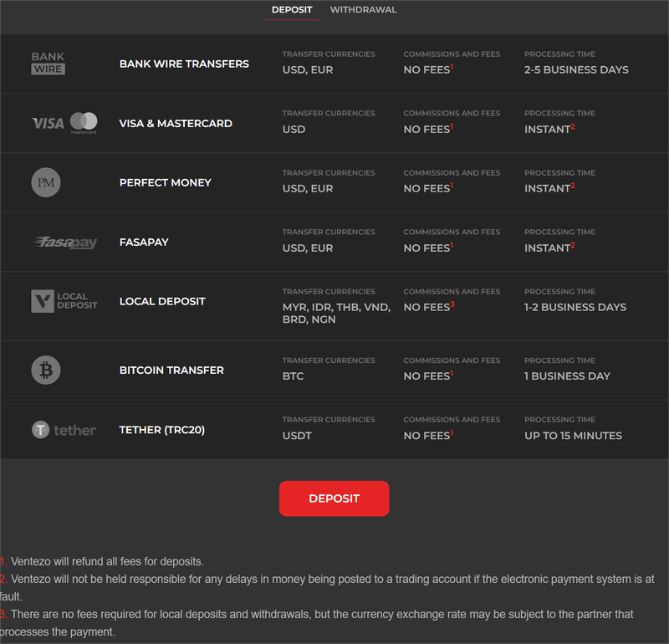The width and height of the screenshot is (669, 644).
Task: Select the Local Deposit method name
Action: click(x=162, y=301)
